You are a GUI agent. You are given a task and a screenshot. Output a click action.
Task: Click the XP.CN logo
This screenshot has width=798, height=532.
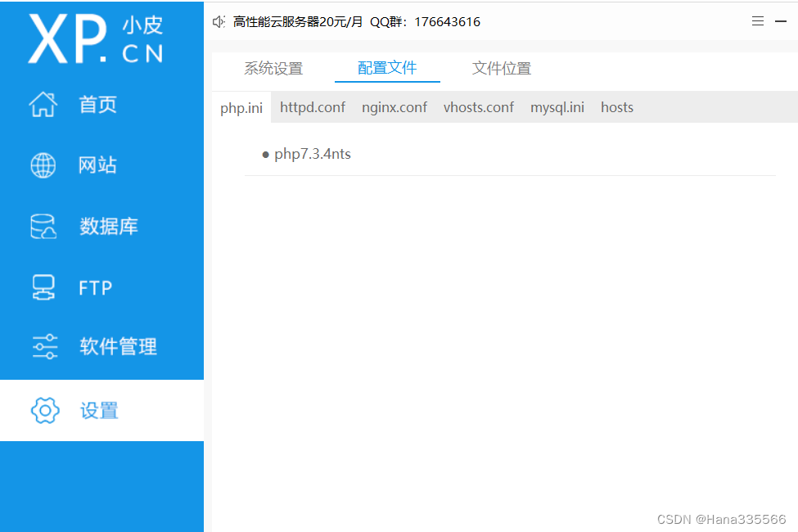click(x=96, y=38)
